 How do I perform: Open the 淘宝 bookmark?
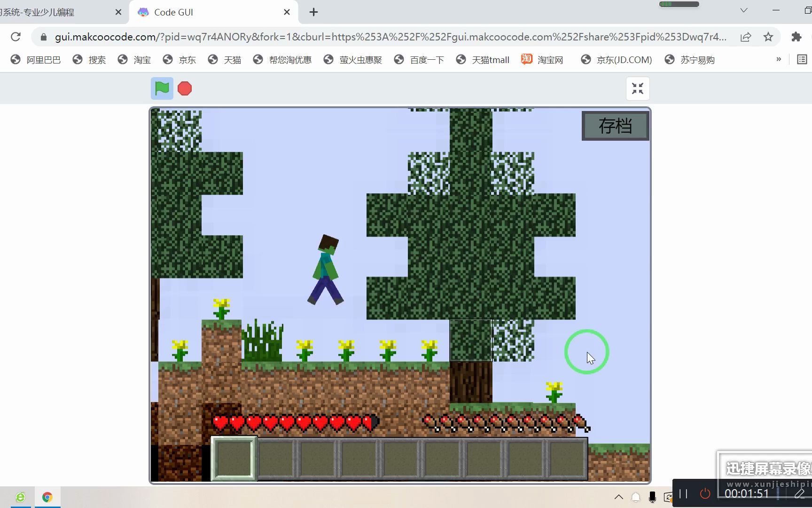pyautogui.click(x=134, y=60)
